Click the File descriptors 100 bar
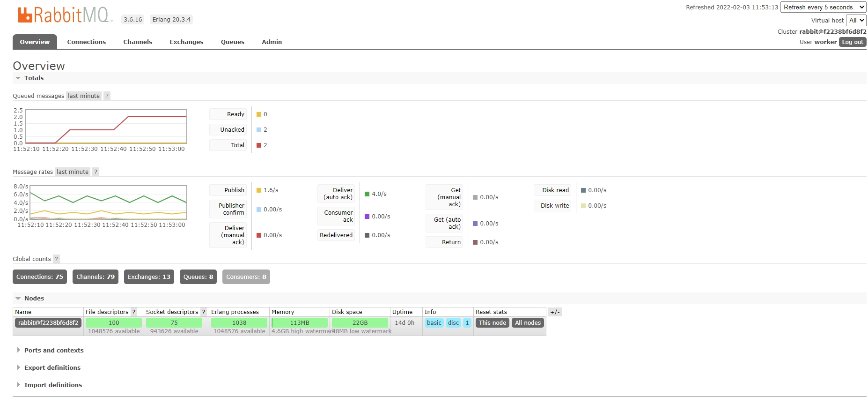Image resolution: width=868 pixels, height=397 pixels. [114, 323]
